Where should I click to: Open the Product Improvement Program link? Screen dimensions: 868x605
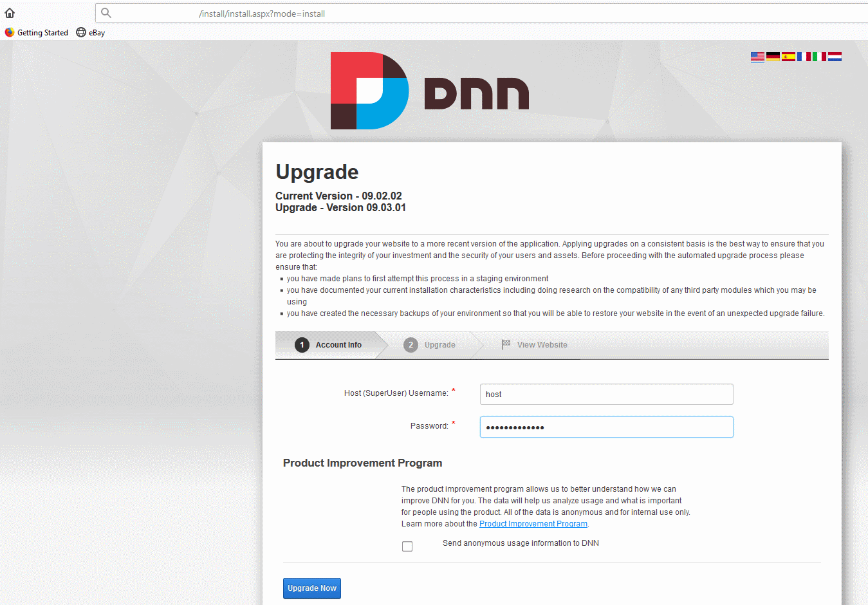[533, 524]
